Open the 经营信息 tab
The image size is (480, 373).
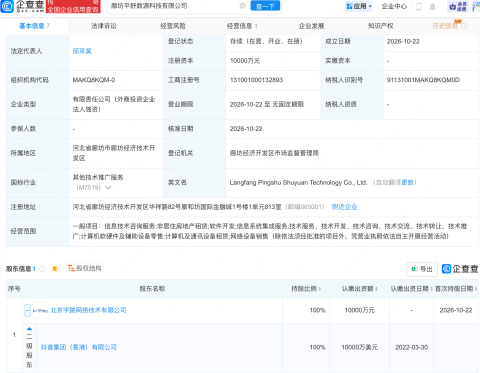point(242,26)
